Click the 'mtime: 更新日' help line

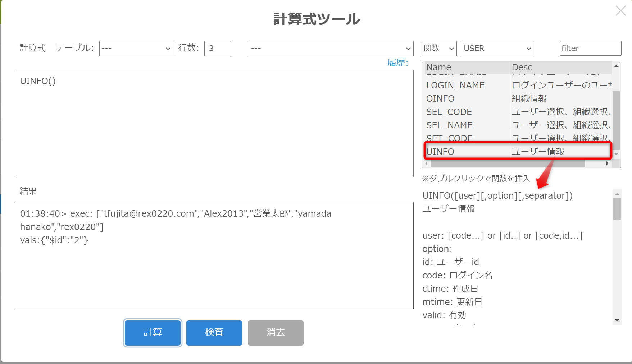pyautogui.click(x=452, y=302)
